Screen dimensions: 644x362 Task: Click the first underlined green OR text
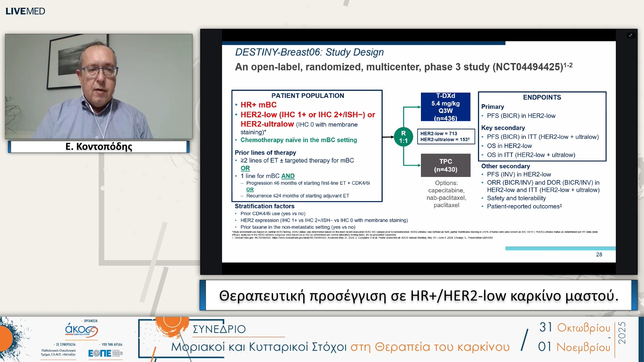pyautogui.click(x=245, y=168)
